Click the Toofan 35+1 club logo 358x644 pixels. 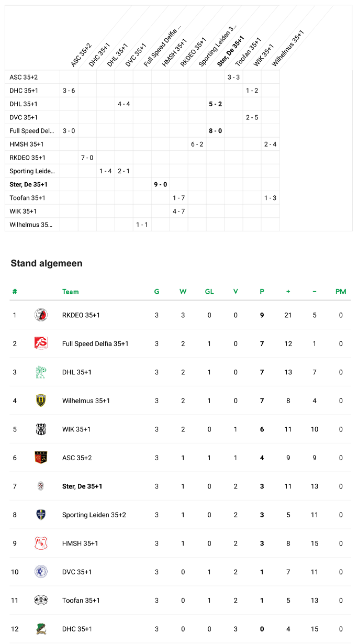[x=41, y=601]
